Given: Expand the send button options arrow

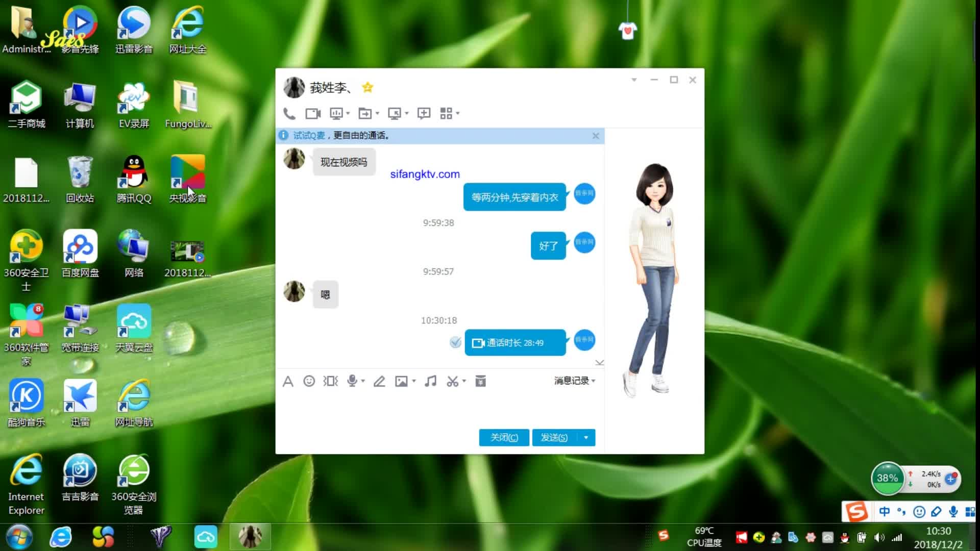Looking at the screenshot, I should point(586,437).
